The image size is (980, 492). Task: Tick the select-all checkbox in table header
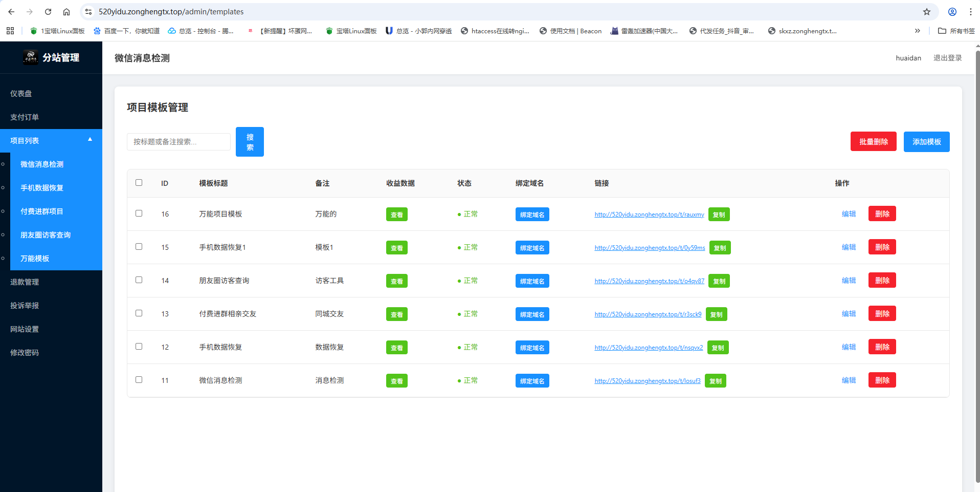[x=139, y=183]
